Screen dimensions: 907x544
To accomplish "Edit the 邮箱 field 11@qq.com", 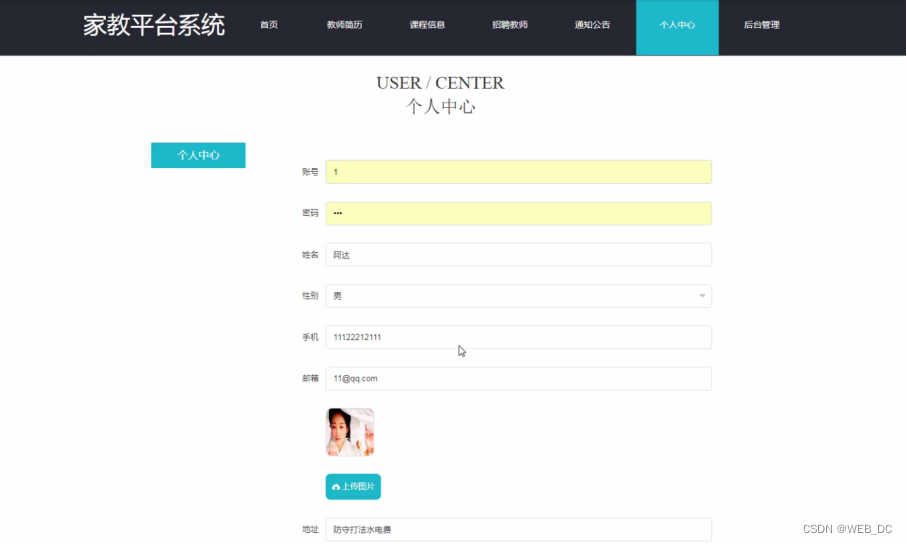I will tap(518, 378).
